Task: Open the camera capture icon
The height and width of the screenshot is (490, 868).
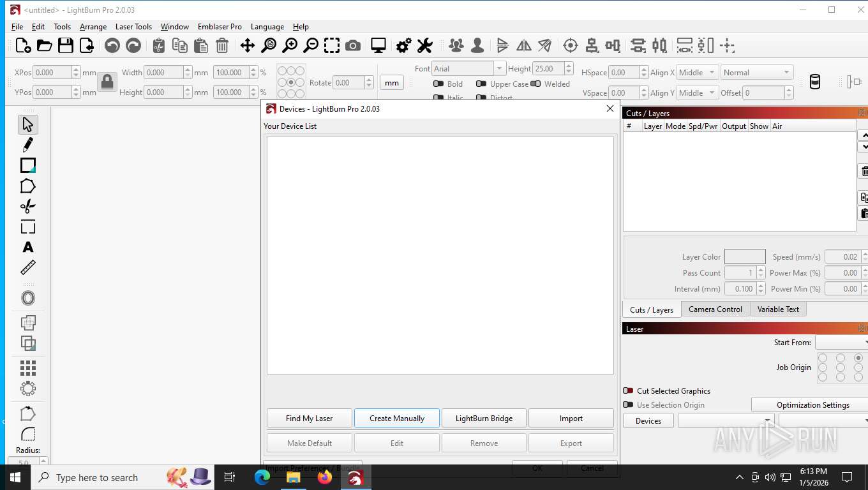Action: coord(352,45)
